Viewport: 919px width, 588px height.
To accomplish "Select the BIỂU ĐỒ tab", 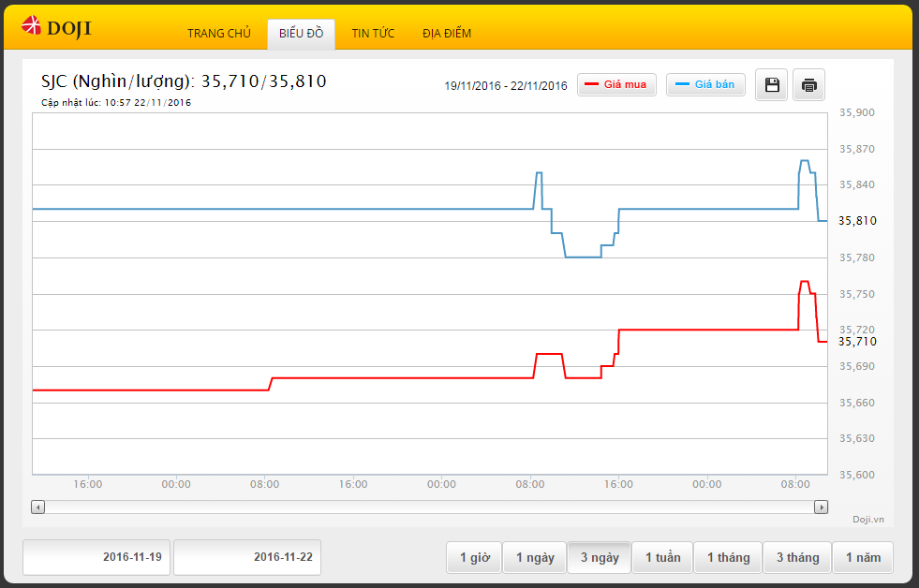I will pyautogui.click(x=302, y=34).
